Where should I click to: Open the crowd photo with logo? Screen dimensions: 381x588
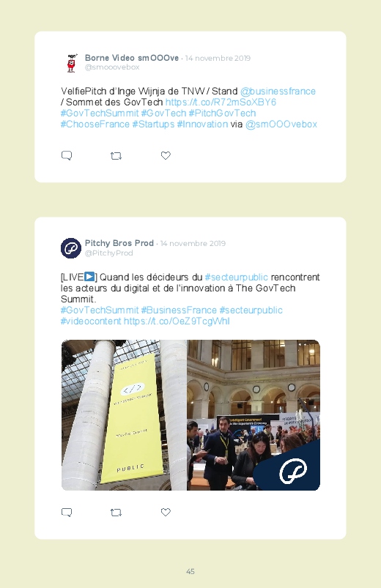[x=254, y=415]
